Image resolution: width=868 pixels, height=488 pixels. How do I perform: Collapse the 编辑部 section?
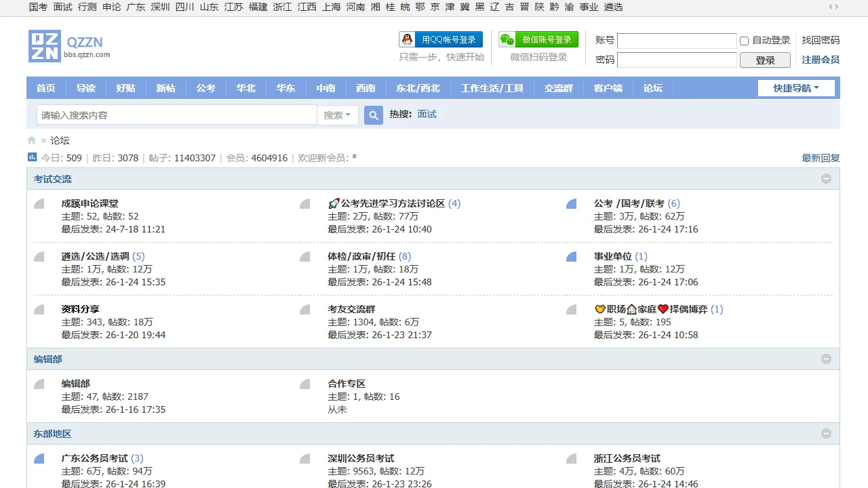[x=826, y=359]
